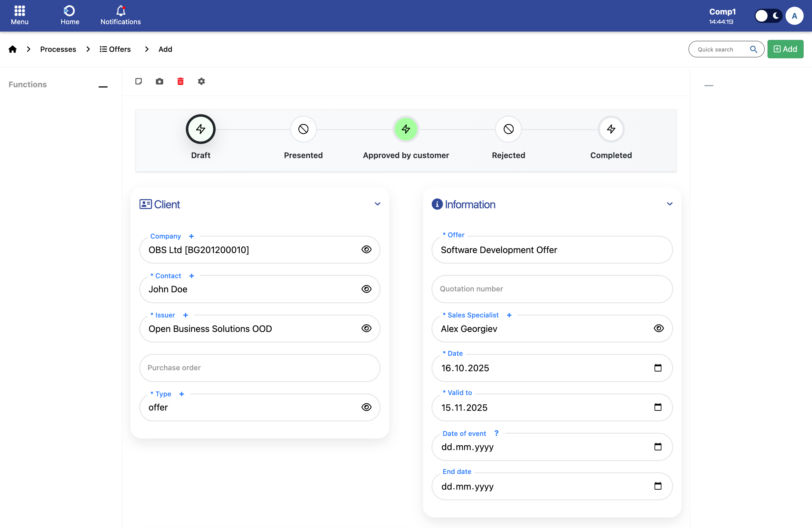
Task: Click the note icon in toolbar
Action: click(x=139, y=81)
